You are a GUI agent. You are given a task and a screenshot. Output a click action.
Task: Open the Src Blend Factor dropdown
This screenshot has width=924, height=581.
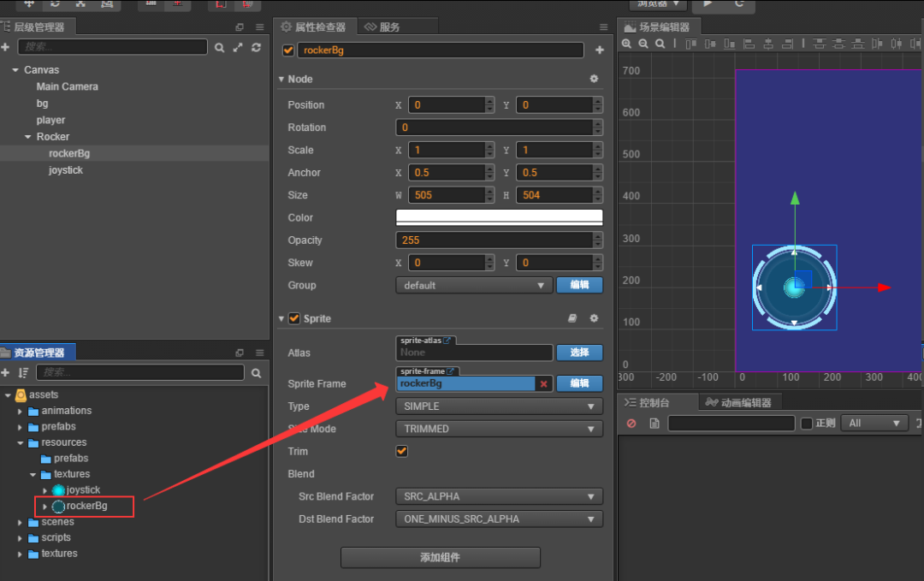[499, 497]
